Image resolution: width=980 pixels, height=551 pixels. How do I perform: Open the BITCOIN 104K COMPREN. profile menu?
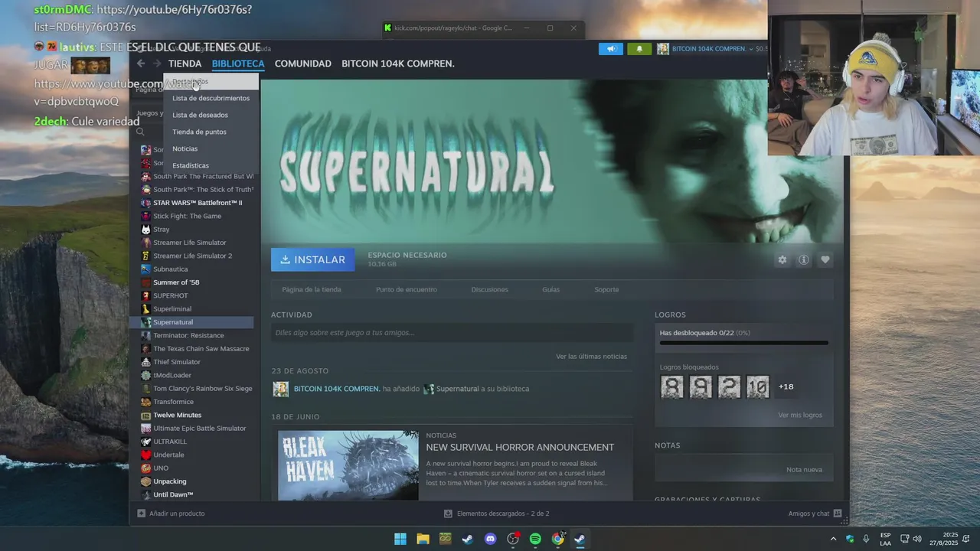click(398, 64)
